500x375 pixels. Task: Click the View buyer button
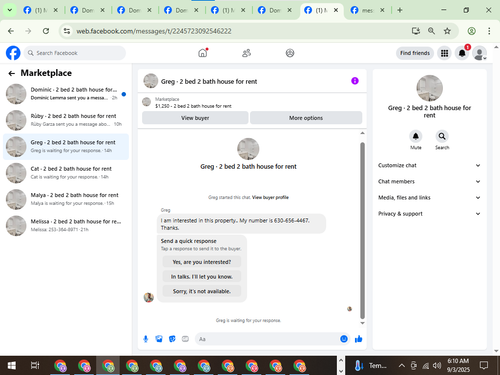195,118
